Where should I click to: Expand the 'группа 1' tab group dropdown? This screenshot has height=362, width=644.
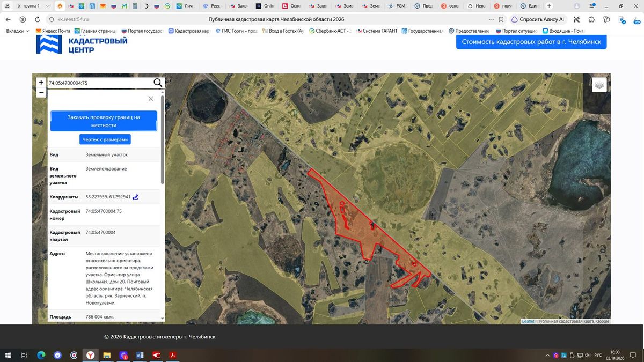pyautogui.click(x=47, y=6)
